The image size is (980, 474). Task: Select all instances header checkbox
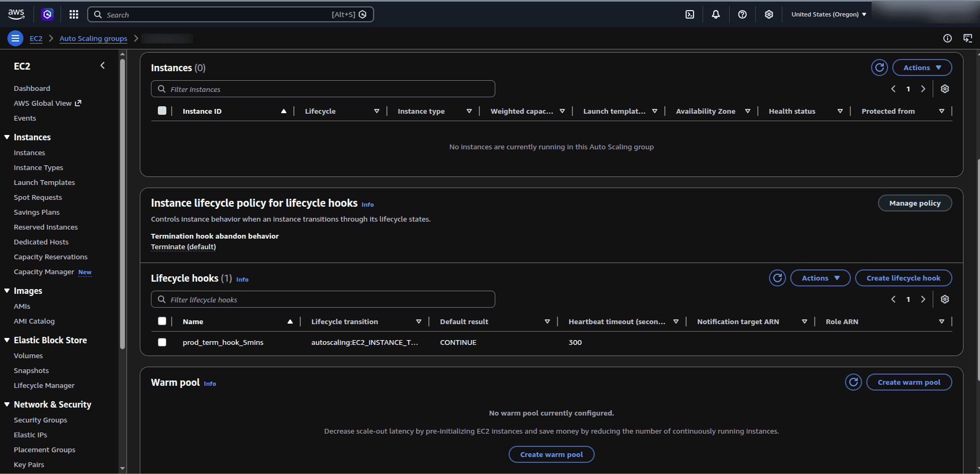point(162,111)
